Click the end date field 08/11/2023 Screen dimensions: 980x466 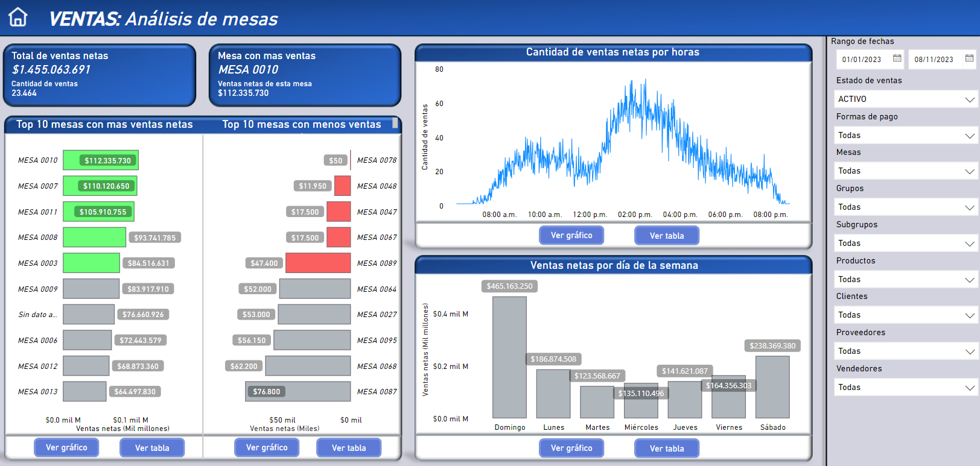click(934, 59)
